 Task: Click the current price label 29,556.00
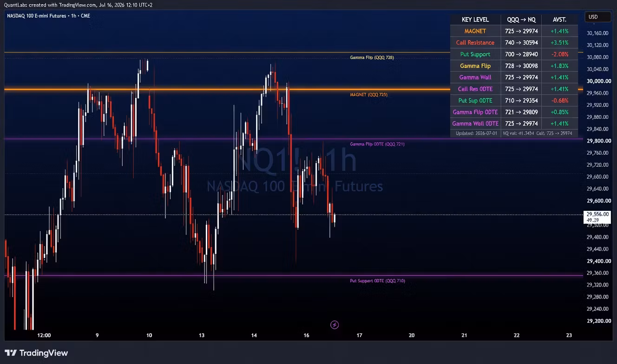click(597, 214)
